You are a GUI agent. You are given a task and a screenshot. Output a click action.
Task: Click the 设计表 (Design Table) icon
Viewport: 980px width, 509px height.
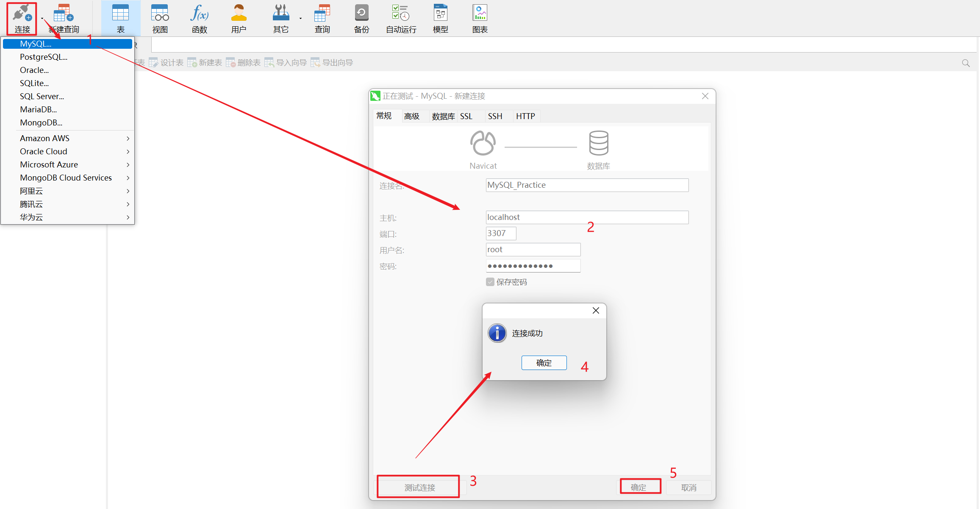coord(166,63)
